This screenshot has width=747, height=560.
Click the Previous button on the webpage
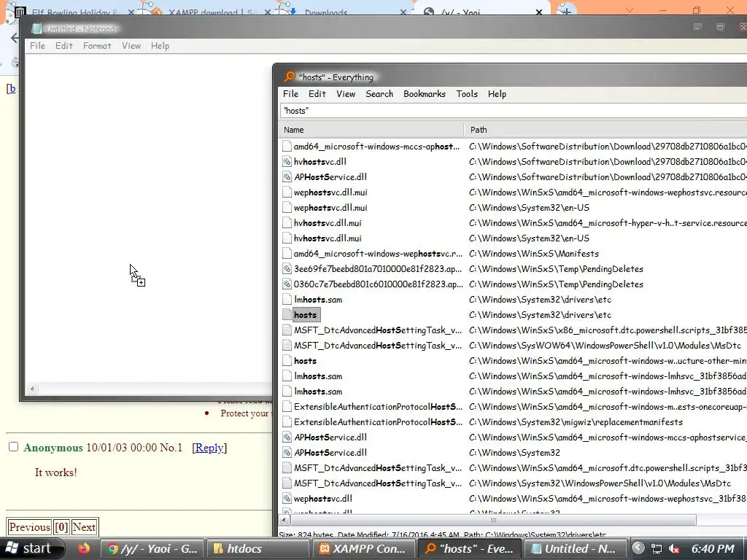tap(29, 527)
